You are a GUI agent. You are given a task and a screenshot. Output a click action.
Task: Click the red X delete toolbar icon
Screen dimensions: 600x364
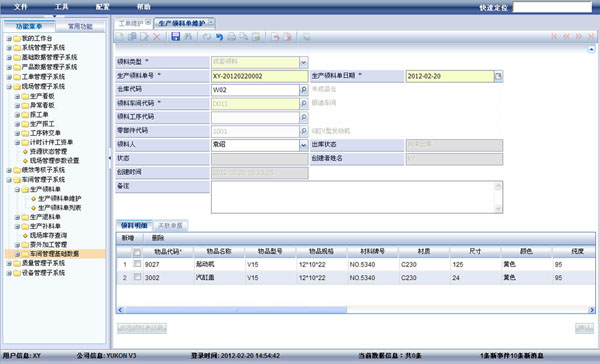pyautogui.click(x=157, y=37)
